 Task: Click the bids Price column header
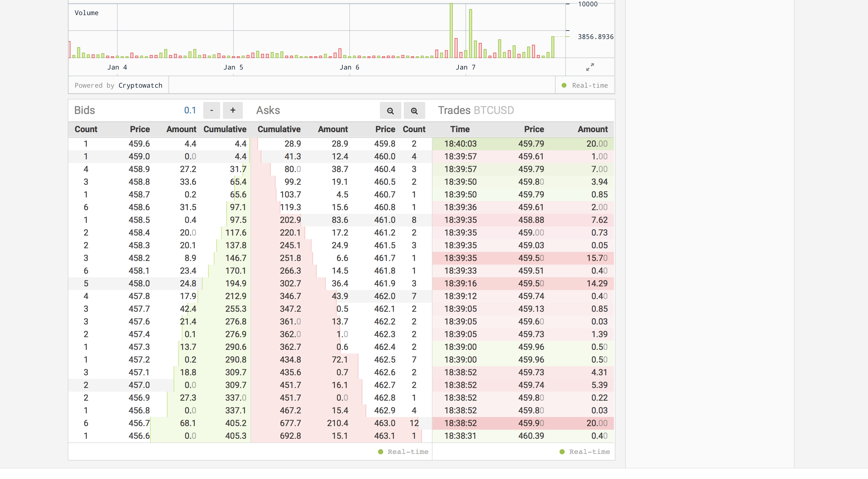140,129
